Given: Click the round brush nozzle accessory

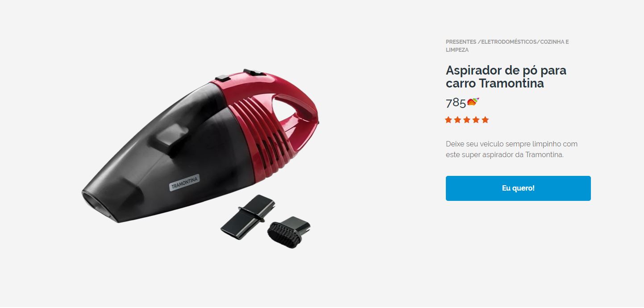Looking at the screenshot, I should 289,232.
